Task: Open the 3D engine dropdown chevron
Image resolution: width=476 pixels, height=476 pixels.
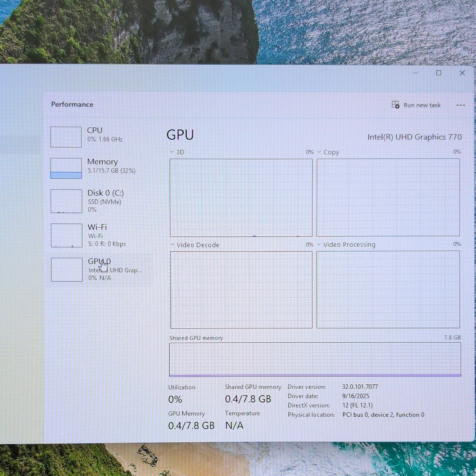Action: tap(172, 152)
